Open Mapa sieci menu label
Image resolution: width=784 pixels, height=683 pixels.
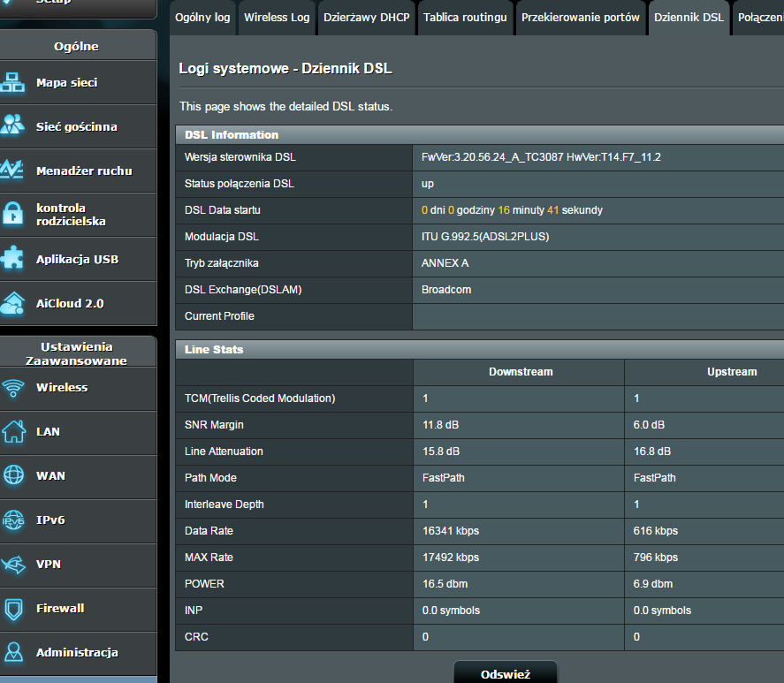[x=67, y=82]
